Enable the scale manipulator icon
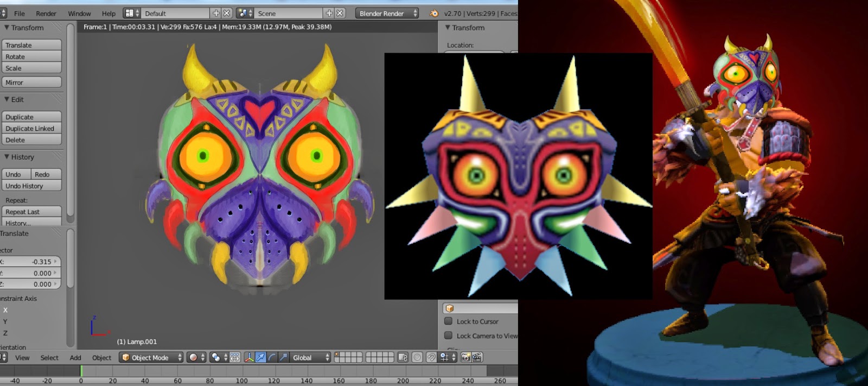 [x=283, y=357]
